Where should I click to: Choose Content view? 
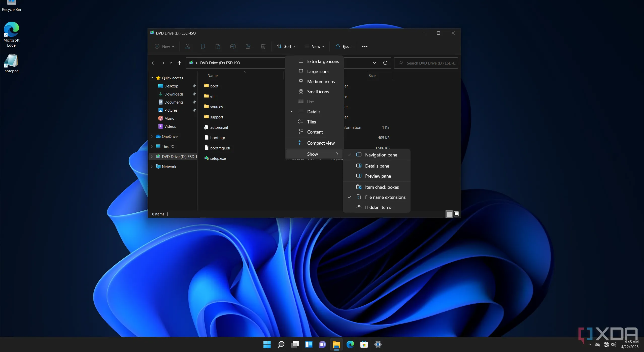point(314,132)
